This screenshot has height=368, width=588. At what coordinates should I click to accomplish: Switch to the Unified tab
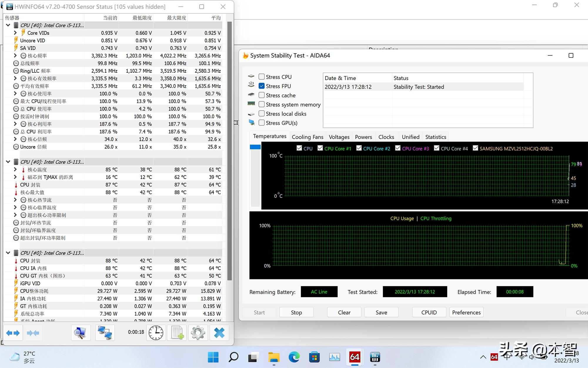tap(410, 137)
